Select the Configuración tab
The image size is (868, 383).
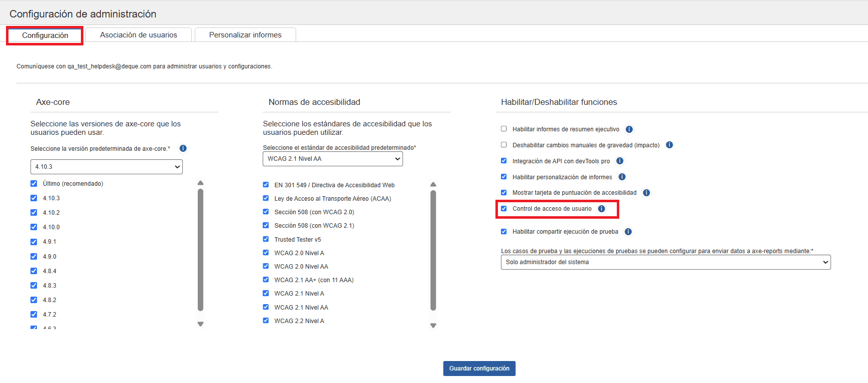45,35
